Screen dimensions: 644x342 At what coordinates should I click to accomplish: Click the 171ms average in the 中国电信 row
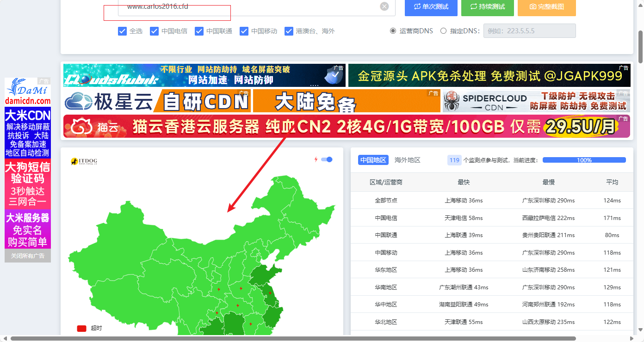pyautogui.click(x=612, y=218)
